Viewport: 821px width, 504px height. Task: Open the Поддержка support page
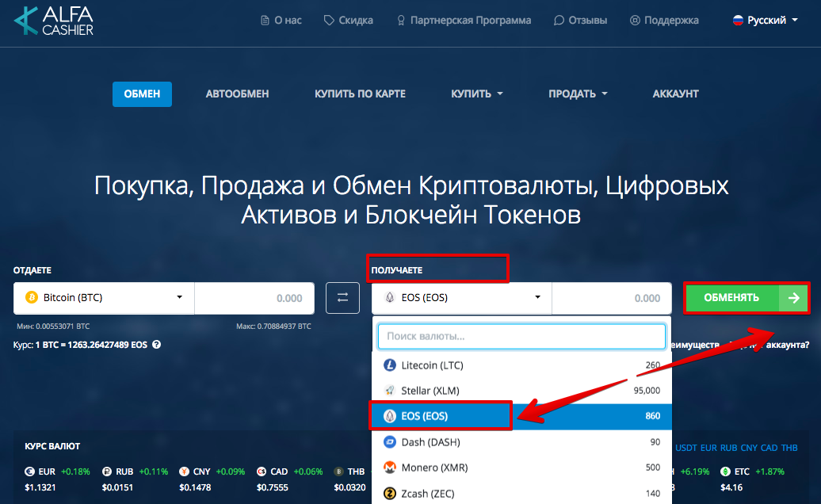point(664,21)
